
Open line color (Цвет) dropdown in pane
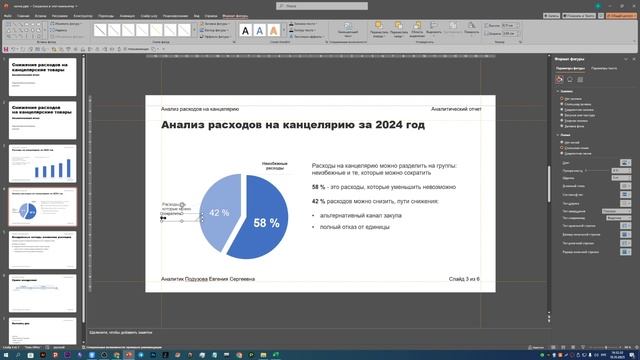625,162
